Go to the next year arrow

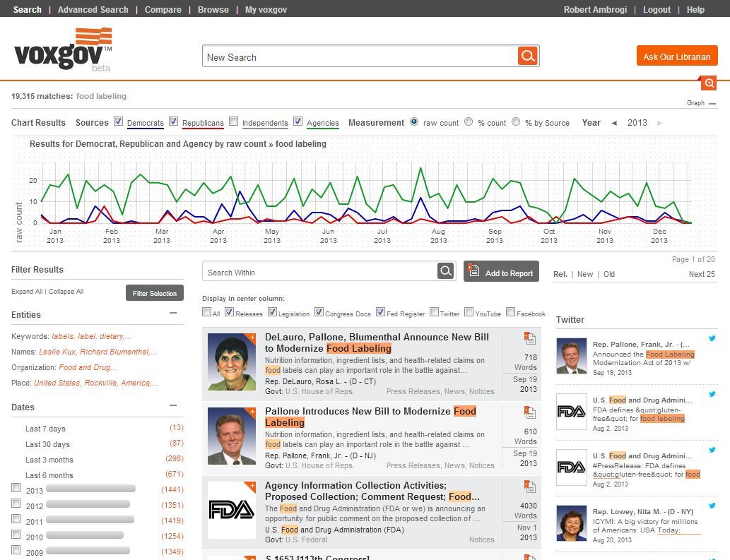coord(659,124)
